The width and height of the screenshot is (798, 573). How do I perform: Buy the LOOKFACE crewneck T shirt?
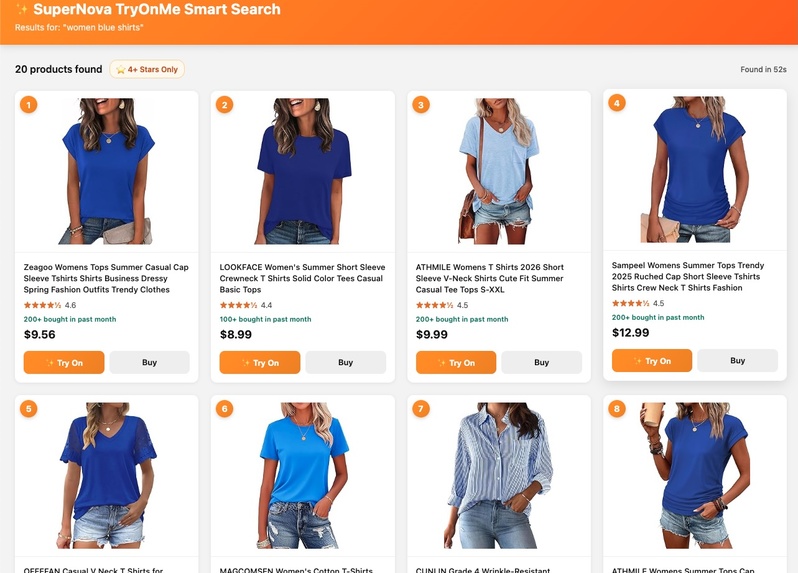[x=346, y=362]
